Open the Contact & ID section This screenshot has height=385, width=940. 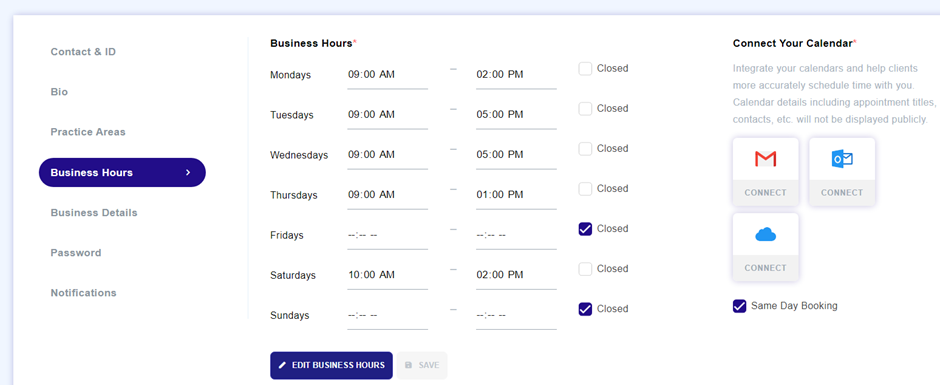coord(83,52)
